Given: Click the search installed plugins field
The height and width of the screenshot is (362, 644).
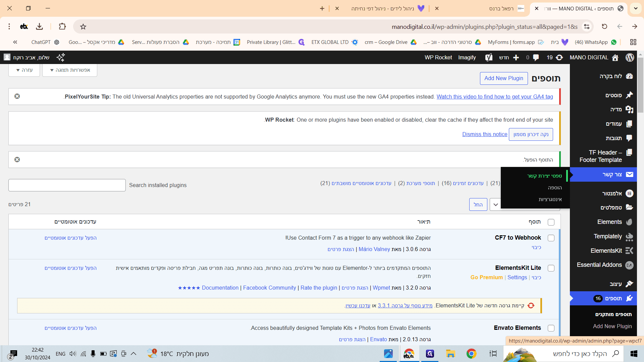Looking at the screenshot, I should point(67,185).
